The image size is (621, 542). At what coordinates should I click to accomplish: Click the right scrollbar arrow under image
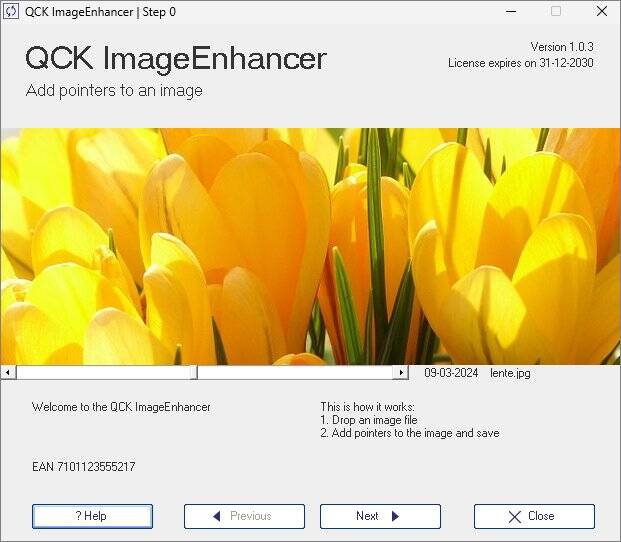tap(401, 373)
